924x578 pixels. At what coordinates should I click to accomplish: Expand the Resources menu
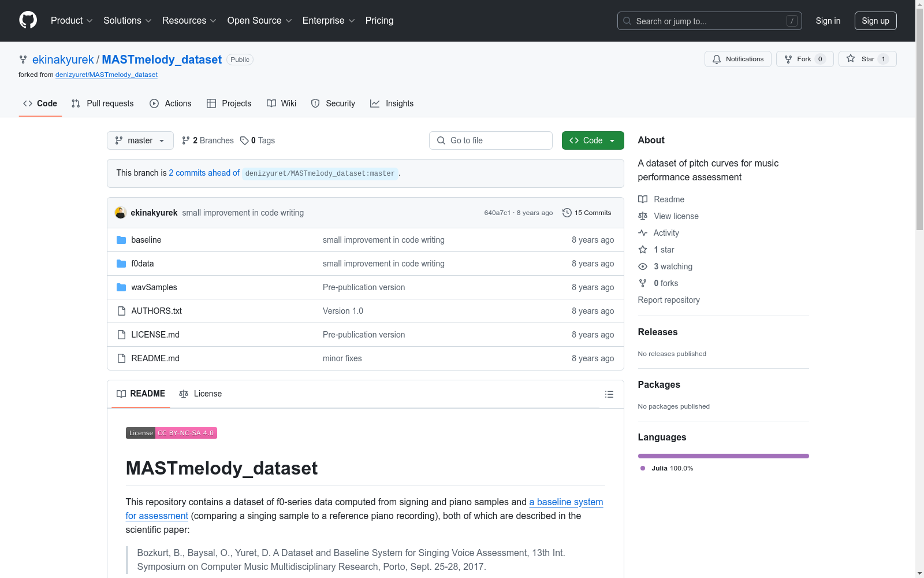tap(189, 21)
